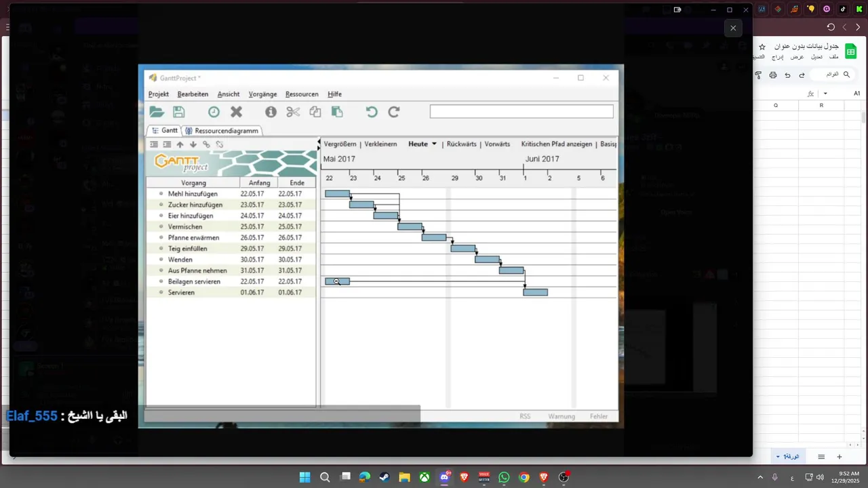
Task: Click the Vergrößern zoom-in link
Action: 340,144
